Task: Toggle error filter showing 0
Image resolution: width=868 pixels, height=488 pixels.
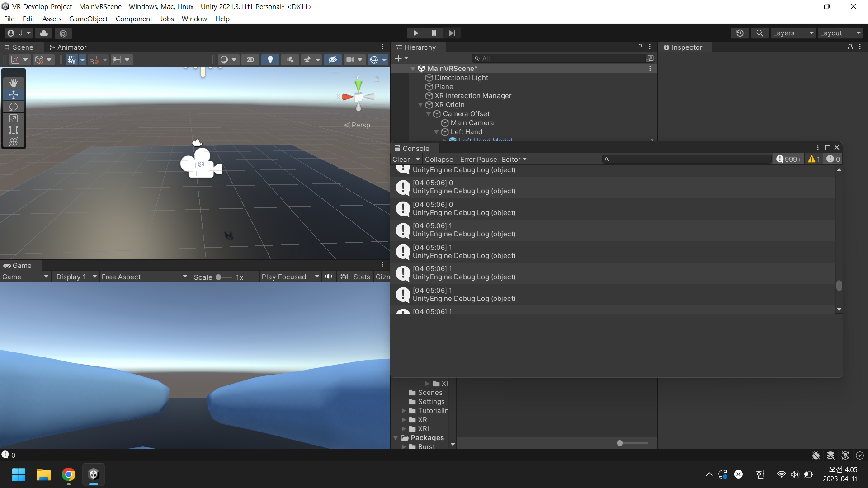Action: pos(833,159)
